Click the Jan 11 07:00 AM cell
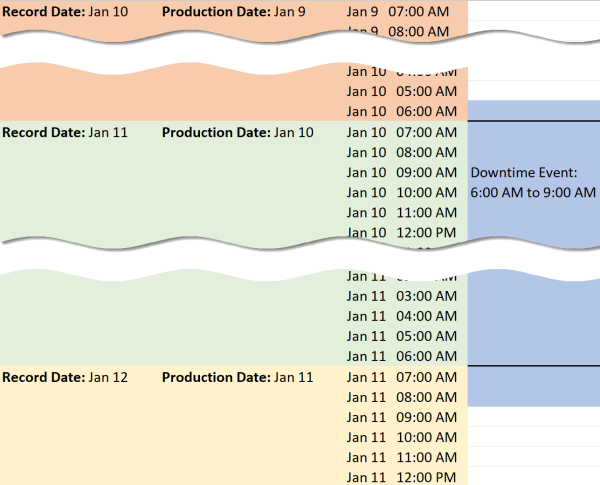Screen dimensions: 600x485 point(402,377)
